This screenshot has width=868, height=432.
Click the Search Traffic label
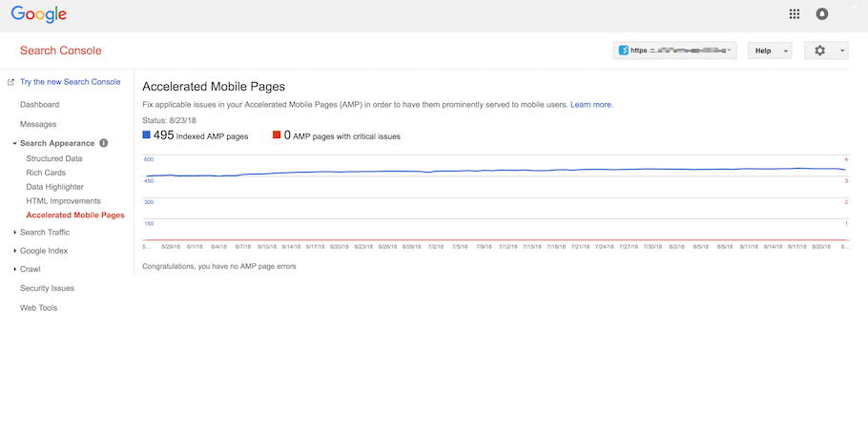pyautogui.click(x=45, y=233)
